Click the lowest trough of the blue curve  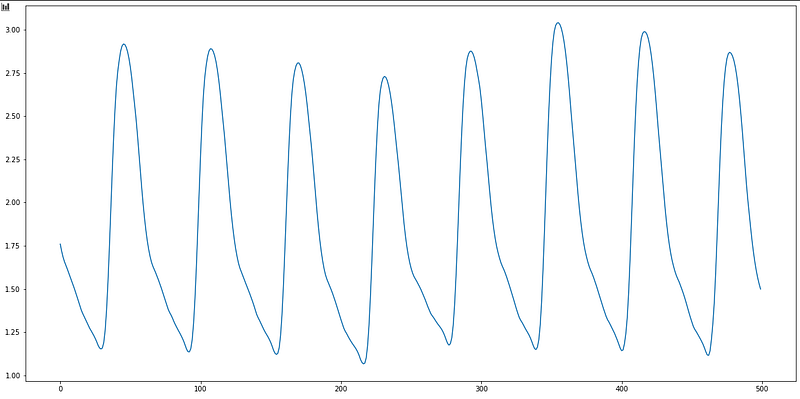click(x=363, y=363)
